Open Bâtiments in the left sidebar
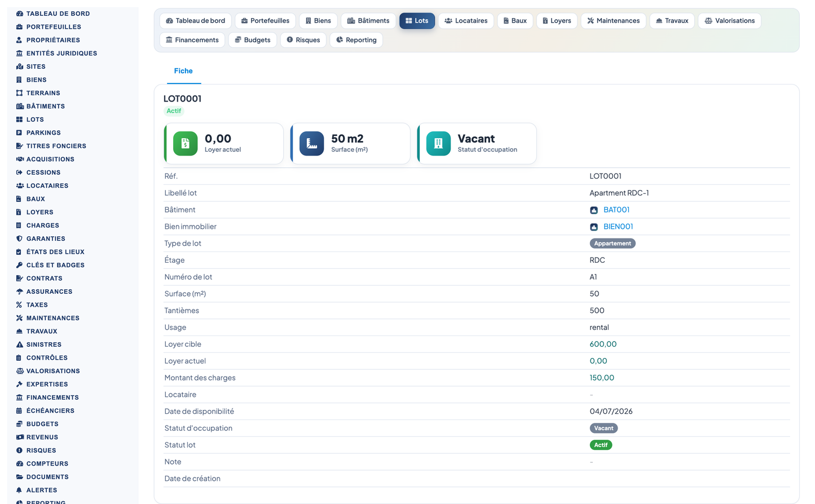The image size is (815, 504). (41, 106)
